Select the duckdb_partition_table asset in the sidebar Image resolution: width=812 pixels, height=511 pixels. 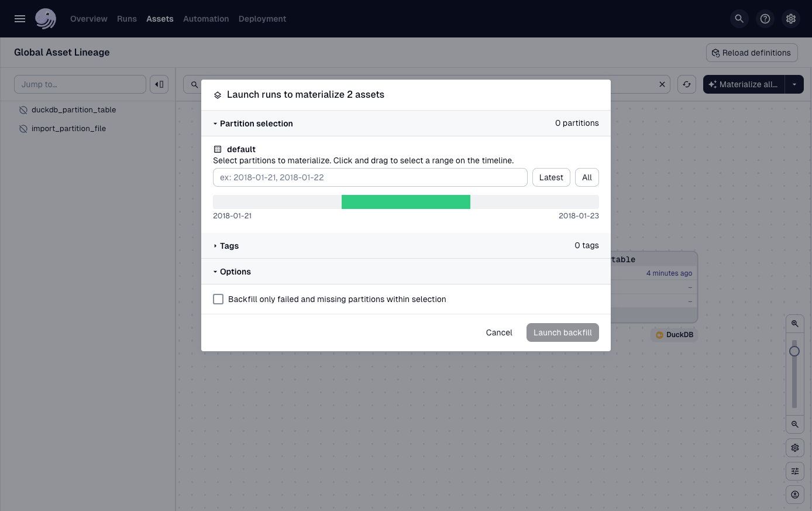click(x=74, y=109)
